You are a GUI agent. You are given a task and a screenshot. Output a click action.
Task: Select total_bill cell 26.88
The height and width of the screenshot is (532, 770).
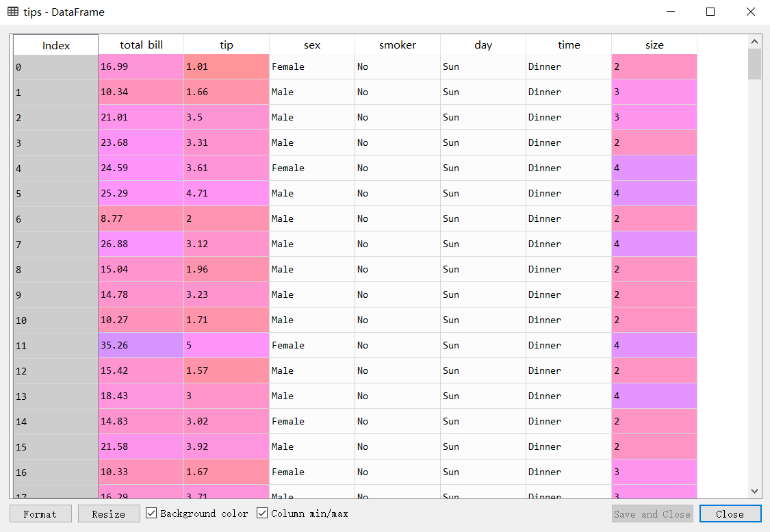click(x=141, y=244)
